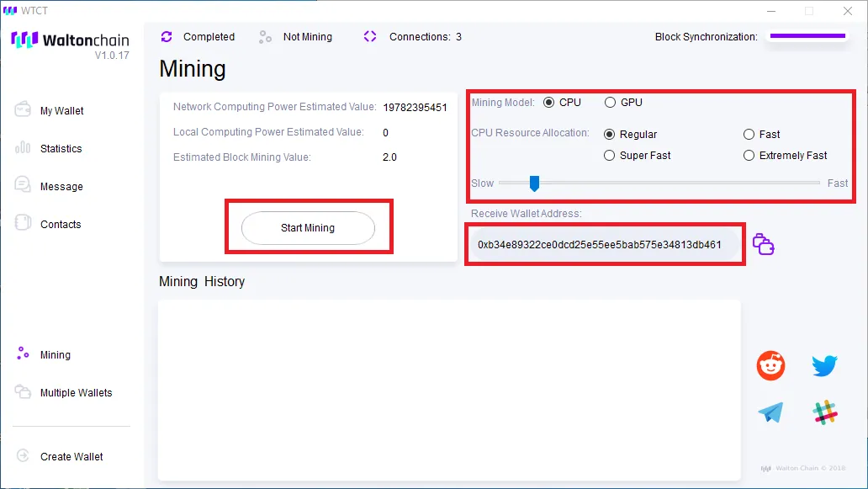Open the Telegram paper plane icon

click(x=770, y=412)
